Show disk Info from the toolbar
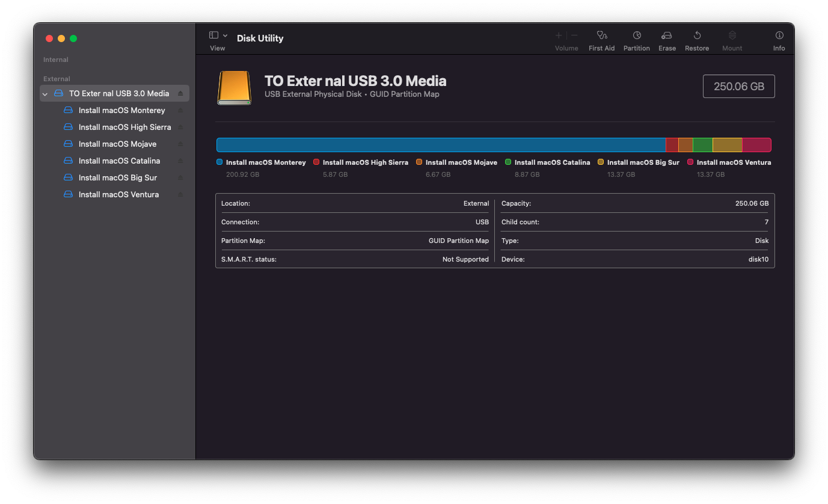This screenshot has height=504, width=828. [x=779, y=35]
